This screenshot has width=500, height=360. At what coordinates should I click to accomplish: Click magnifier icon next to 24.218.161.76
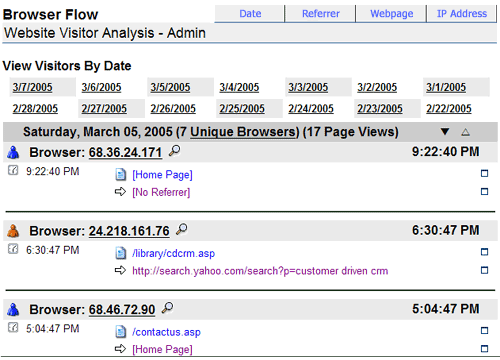182,229
